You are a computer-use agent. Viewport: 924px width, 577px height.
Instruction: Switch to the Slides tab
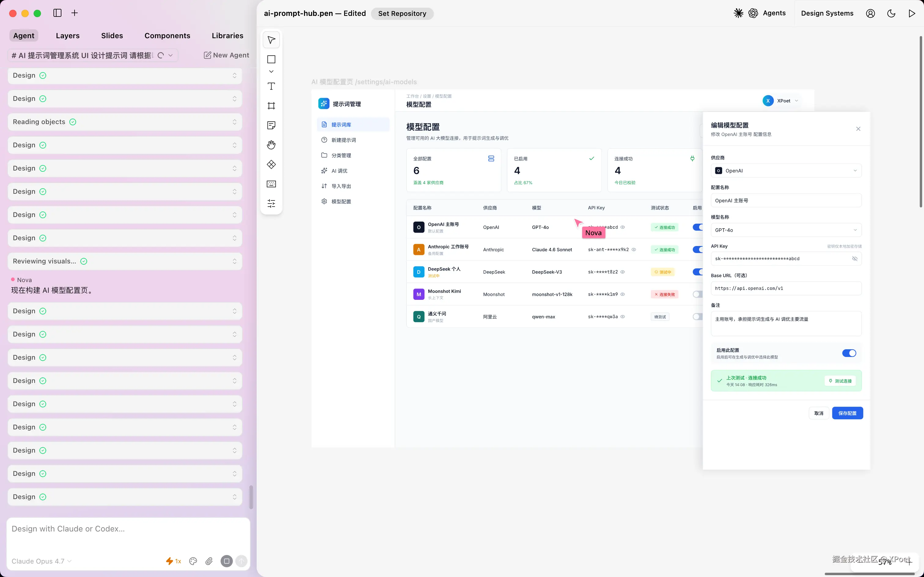[x=112, y=35]
